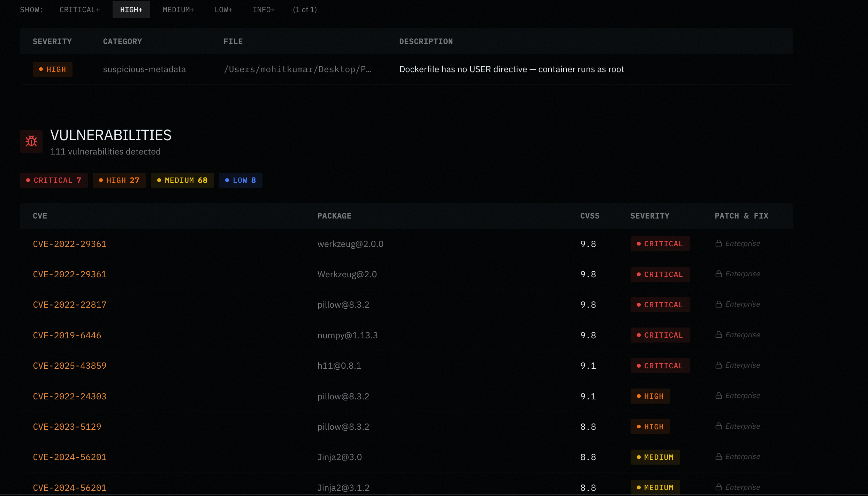868x496 pixels.
Task: Show CRITICAL+ findings only
Action: click(x=80, y=10)
